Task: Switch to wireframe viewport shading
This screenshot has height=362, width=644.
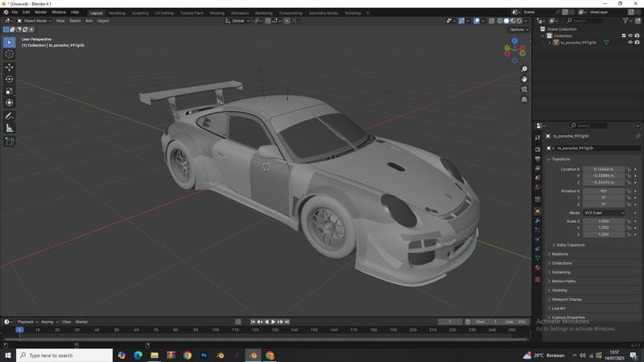Action: pos(500,21)
